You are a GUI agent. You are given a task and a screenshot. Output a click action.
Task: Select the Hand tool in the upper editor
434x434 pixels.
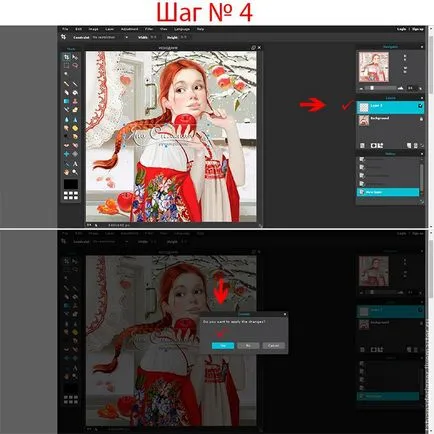(66, 172)
